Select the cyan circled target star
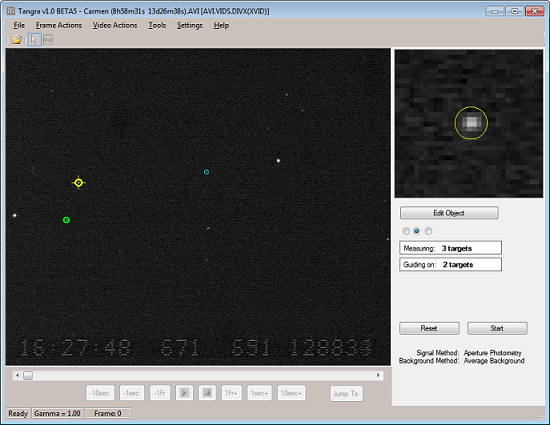 coord(206,172)
